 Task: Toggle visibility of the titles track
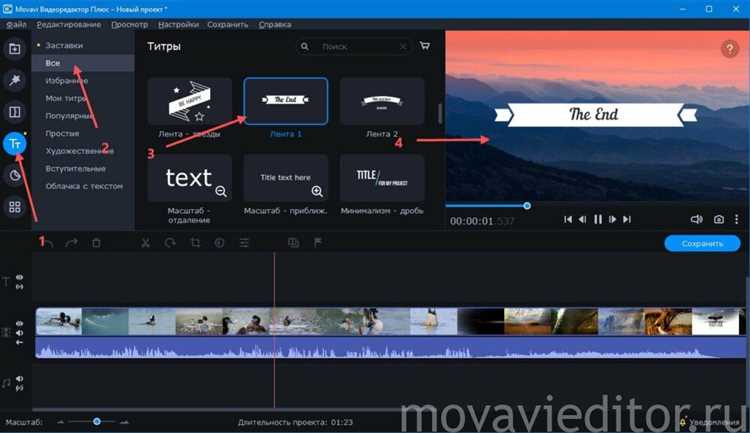click(20, 277)
